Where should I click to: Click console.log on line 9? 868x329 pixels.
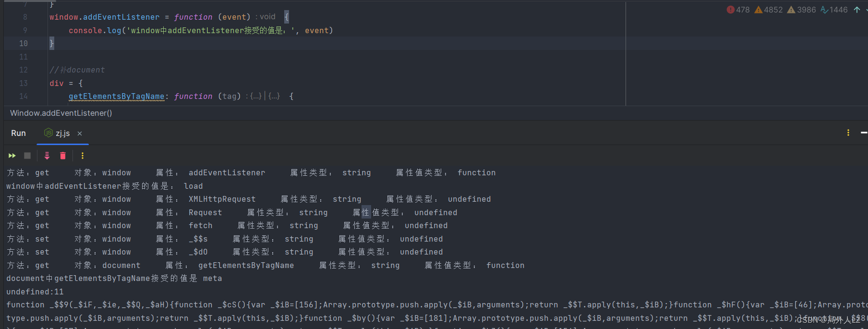pyautogui.click(x=95, y=30)
